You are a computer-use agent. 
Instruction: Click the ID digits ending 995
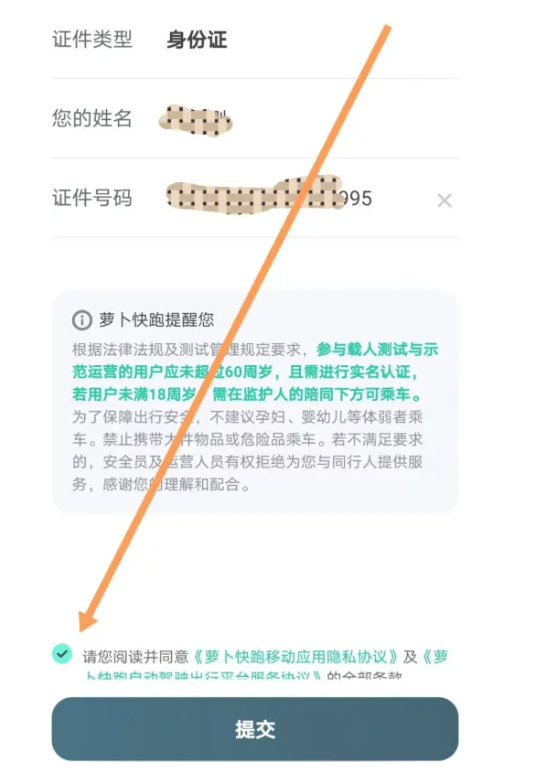(x=356, y=199)
